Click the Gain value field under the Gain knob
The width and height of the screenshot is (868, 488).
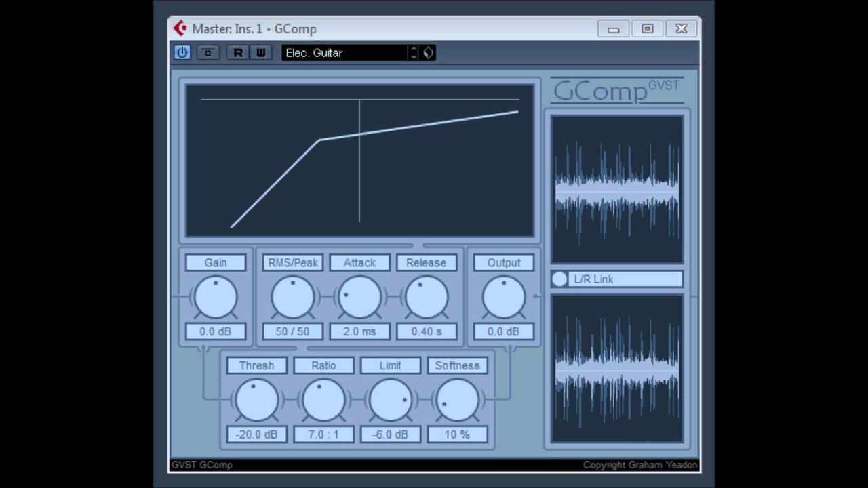click(216, 331)
